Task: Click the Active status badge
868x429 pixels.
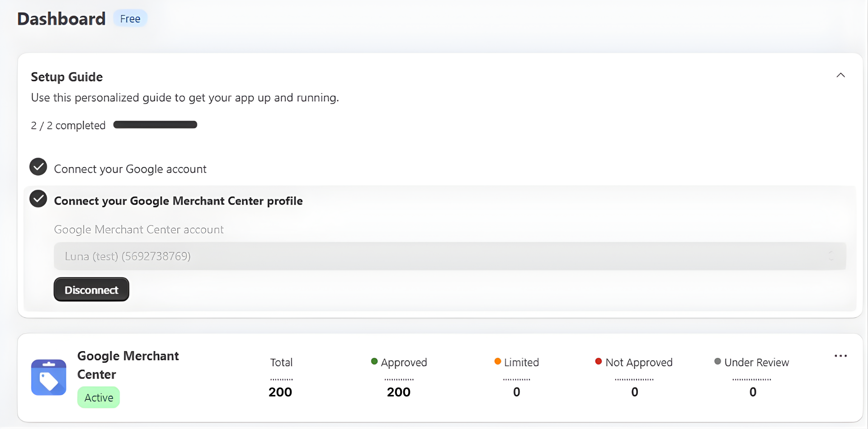Action: point(99,397)
